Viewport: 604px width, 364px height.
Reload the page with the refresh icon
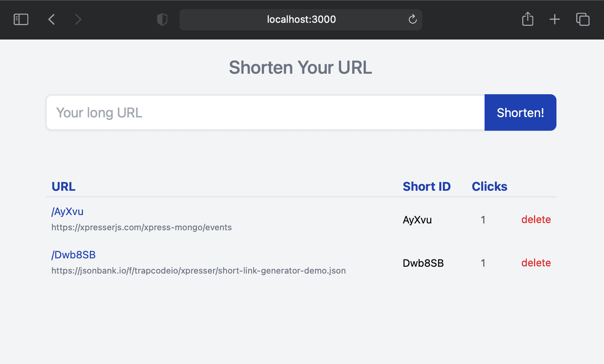pos(412,19)
